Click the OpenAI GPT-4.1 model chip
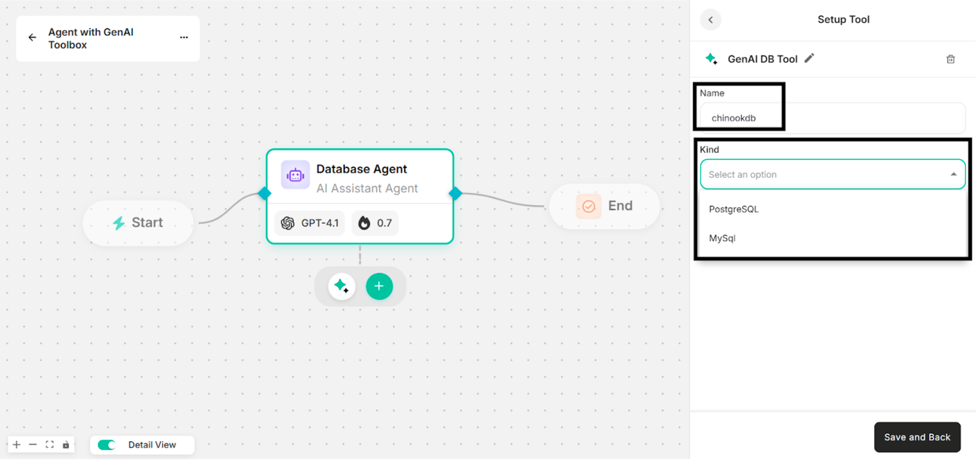 310,223
